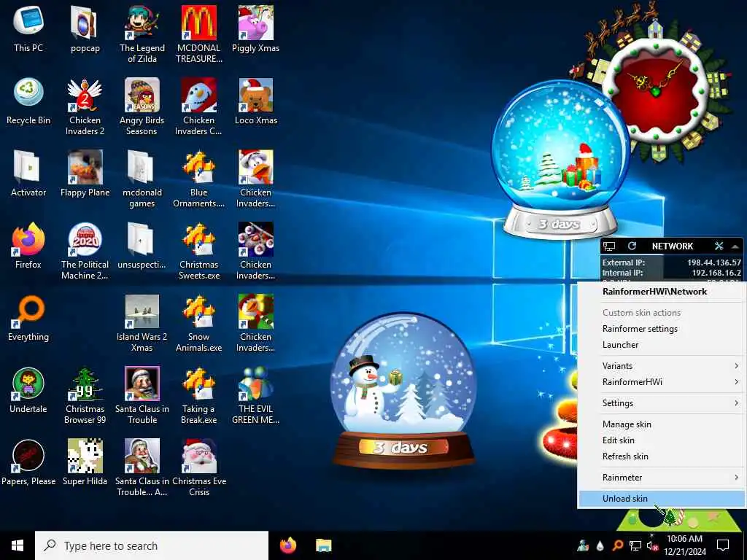Open File Explorer from the taskbar

click(x=323, y=545)
